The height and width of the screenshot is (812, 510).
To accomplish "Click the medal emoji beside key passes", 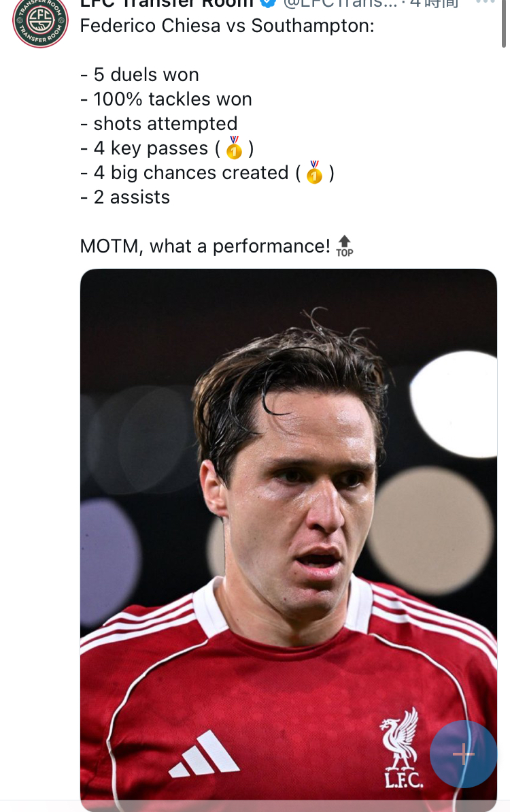I will pyautogui.click(x=235, y=148).
